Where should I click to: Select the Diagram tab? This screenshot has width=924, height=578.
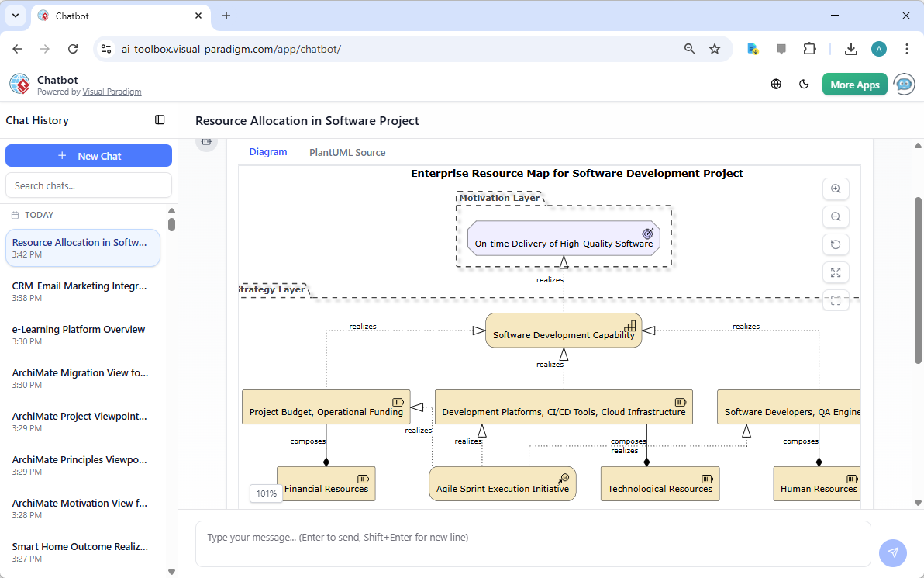[x=267, y=152]
